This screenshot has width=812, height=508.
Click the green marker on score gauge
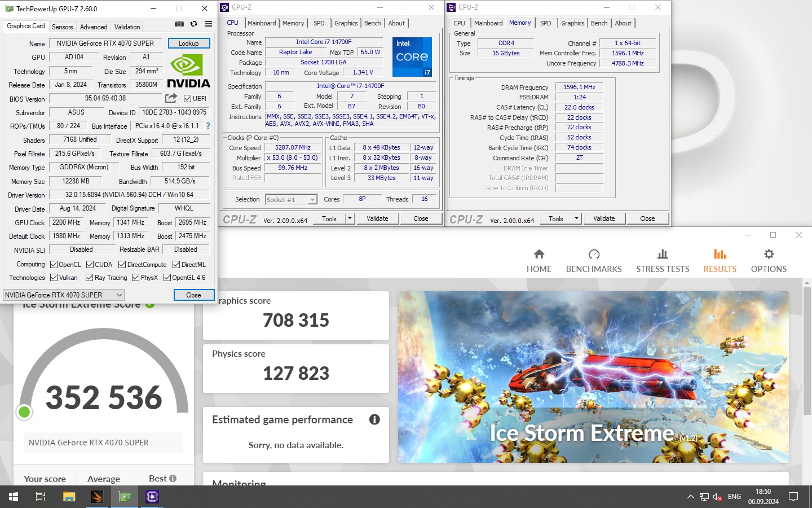point(24,412)
